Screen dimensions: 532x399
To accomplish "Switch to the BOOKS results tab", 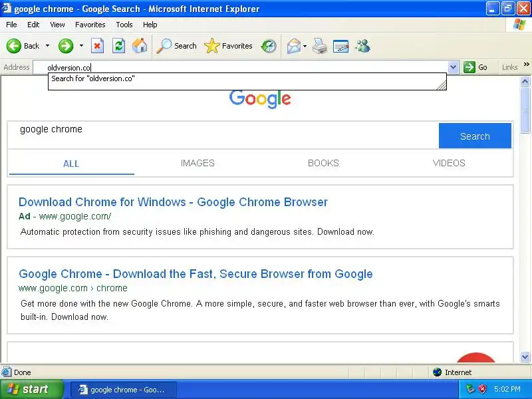I will 323,163.
